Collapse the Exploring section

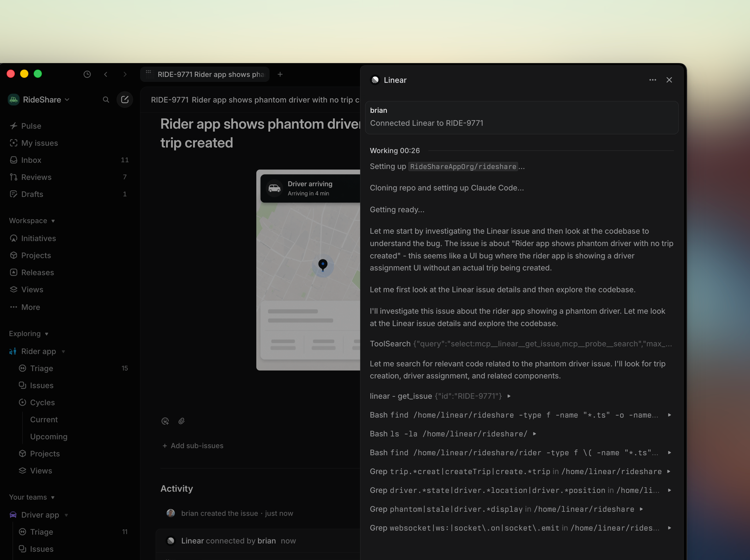point(28,334)
